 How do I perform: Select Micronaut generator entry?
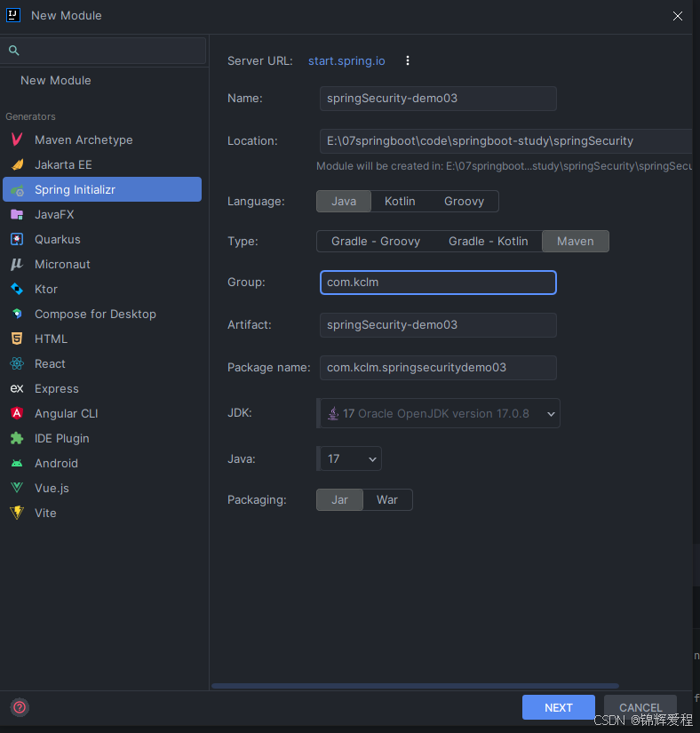[x=102, y=264]
